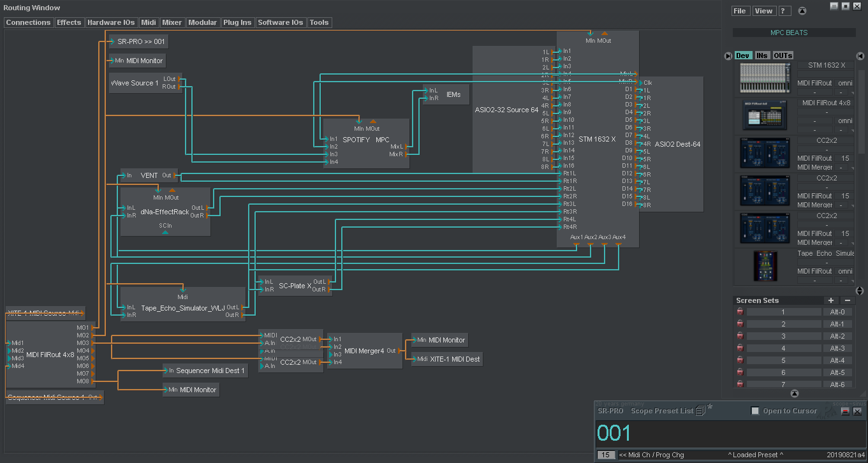Toggle the INs device list filter
The image size is (868, 463).
(761, 56)
